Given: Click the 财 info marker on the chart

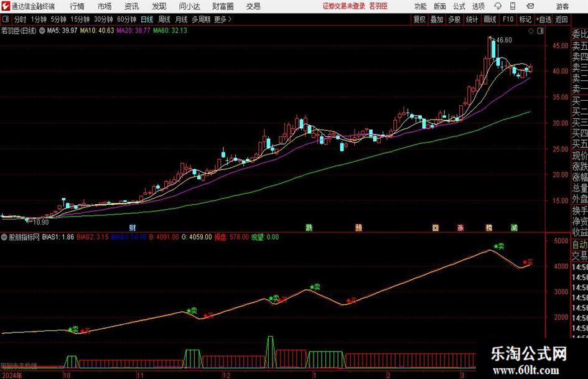Looking at the screenshot, I should tap(133, 227).
